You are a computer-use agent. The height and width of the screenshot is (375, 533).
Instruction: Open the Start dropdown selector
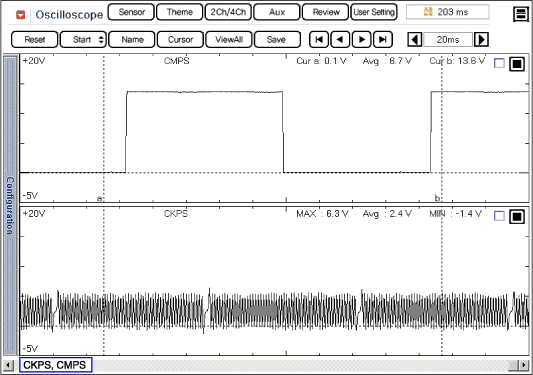[83, 40]
